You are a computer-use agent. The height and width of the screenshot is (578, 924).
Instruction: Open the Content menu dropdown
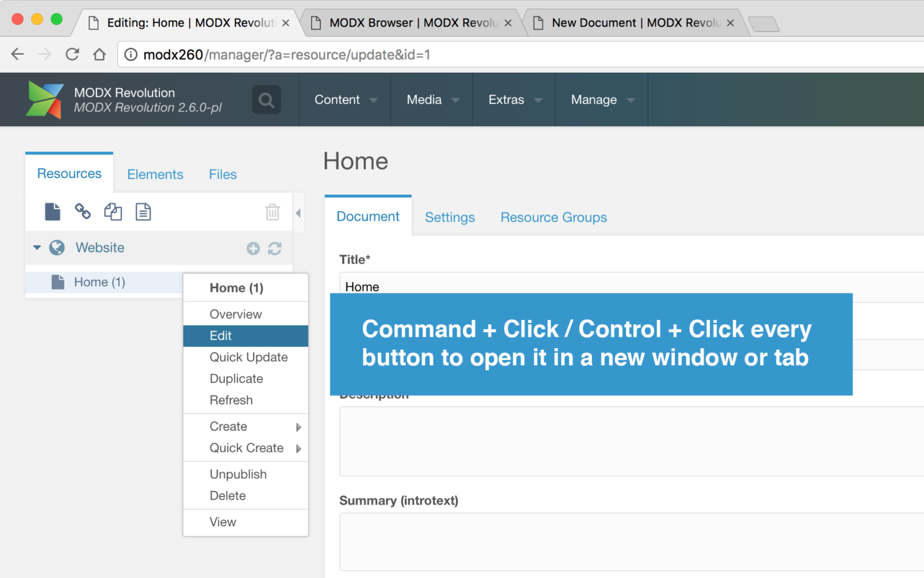pyautogui.click(x=345, y=100)
